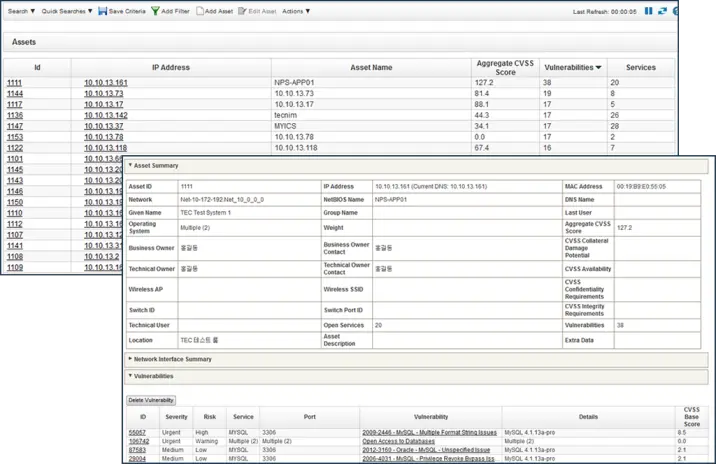Pause the auto refresh timer

pos(648,11)
